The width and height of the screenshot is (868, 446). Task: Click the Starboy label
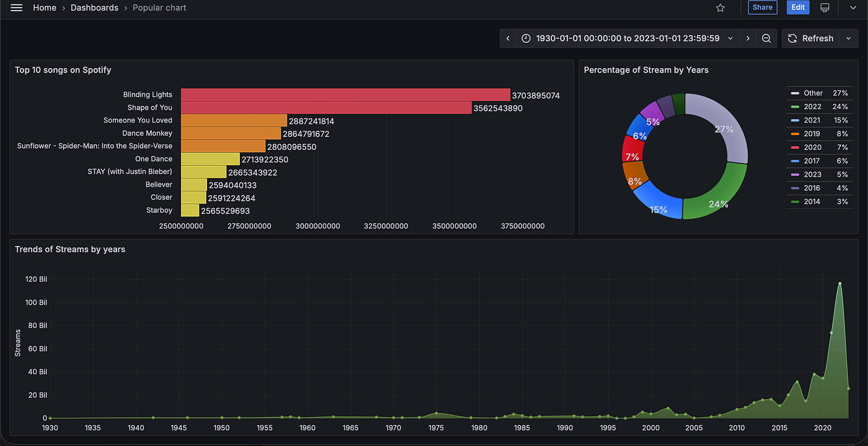(x=159, y=211)
